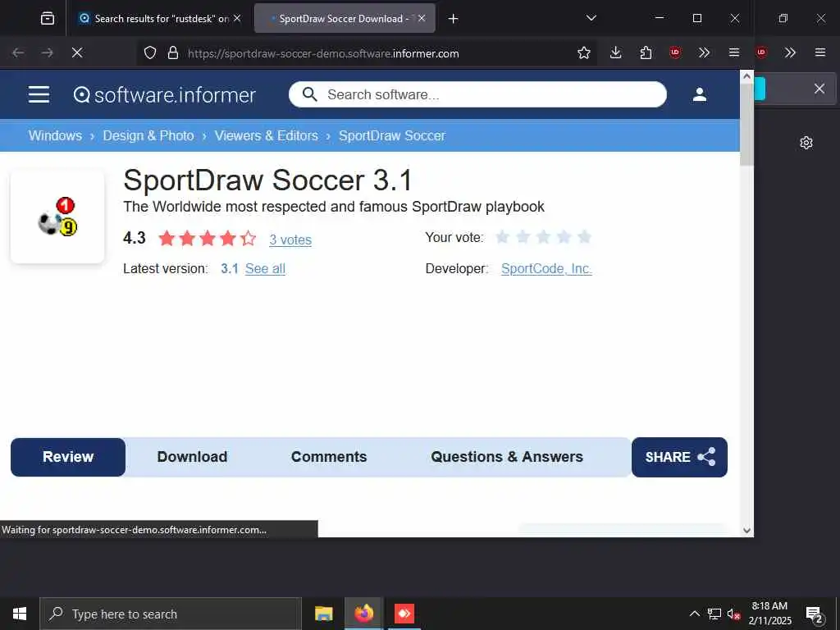The height and width of the screenshot is (630, 840).
Task: Click Firefox icon in taskbar
Action: (x=363, y=614)
